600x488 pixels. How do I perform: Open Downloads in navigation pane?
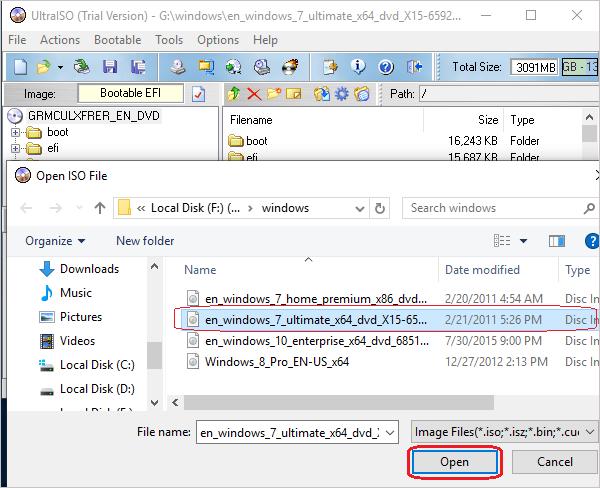coord(80,269)
